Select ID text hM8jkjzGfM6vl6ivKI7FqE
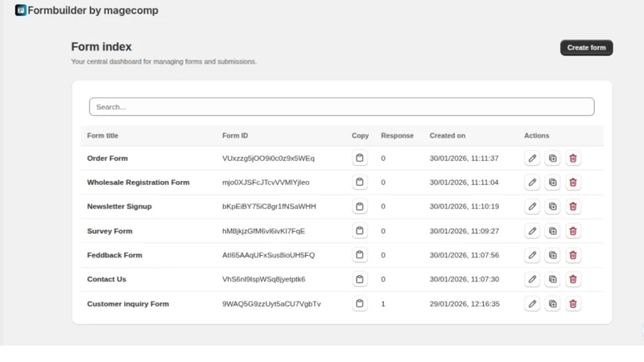Image resolution: width=644 pixels, height=362 pixels. point(264,231)
